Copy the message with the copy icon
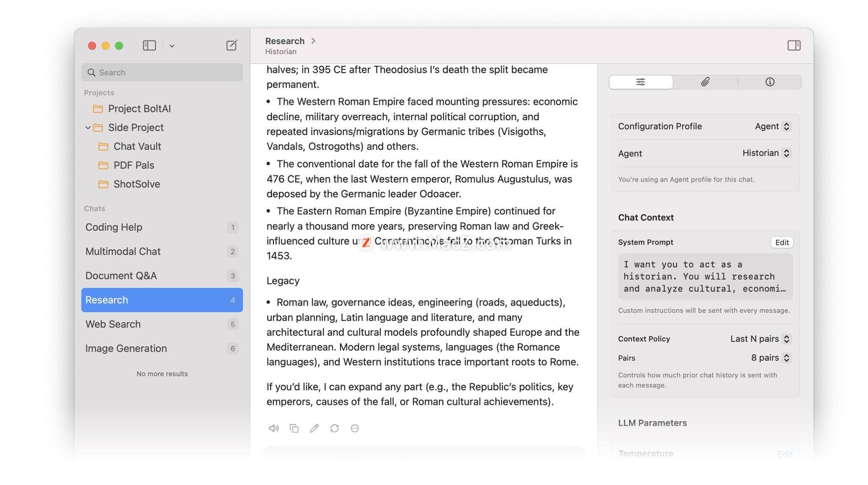This screenshot has width=868, height=485. point(294,428)
